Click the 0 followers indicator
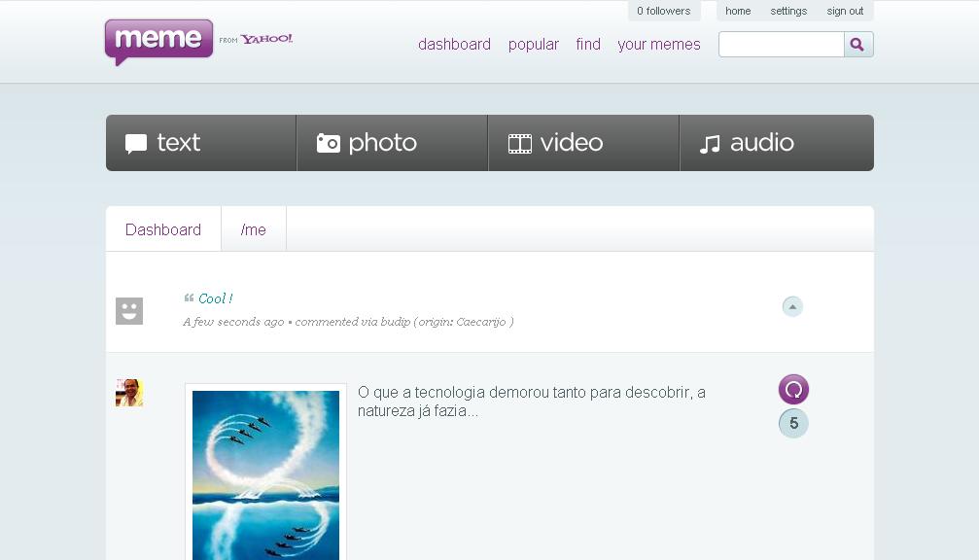979x560 pixels. [x=664, y=12]
